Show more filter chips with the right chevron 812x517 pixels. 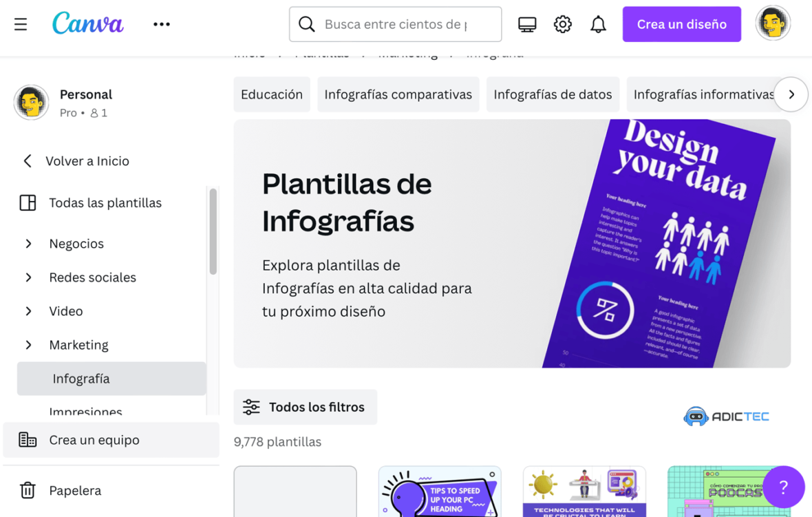(x=791, y=94)
